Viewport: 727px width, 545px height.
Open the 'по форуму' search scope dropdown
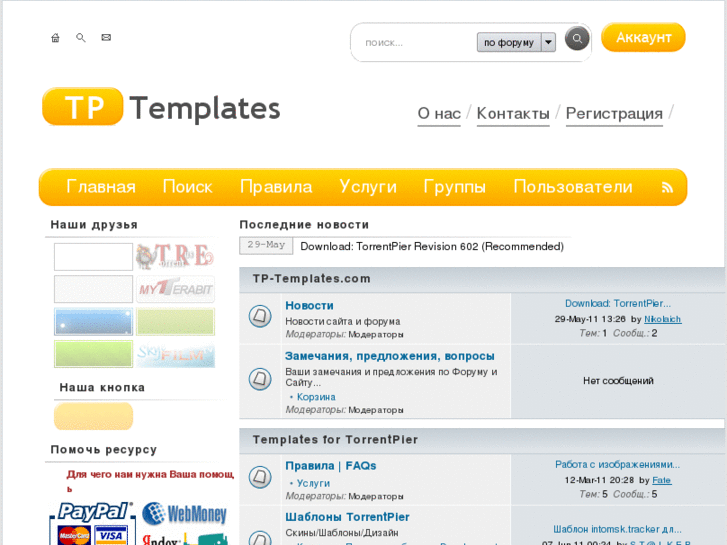tap(516, 42)
